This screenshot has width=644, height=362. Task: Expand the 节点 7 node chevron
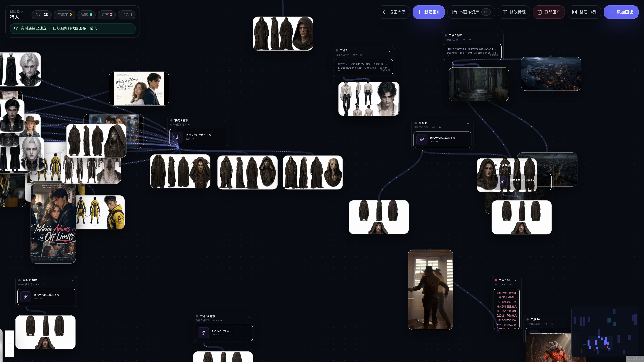389,51
